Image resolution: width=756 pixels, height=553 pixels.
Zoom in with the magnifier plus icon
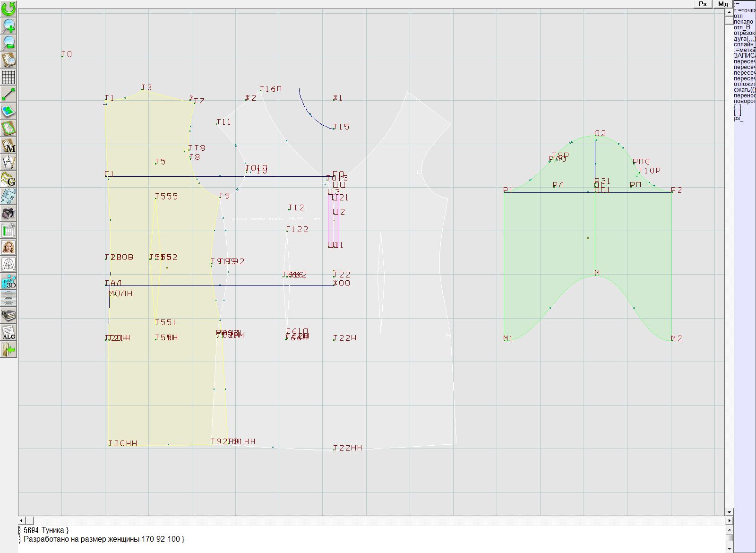(9, 26)
